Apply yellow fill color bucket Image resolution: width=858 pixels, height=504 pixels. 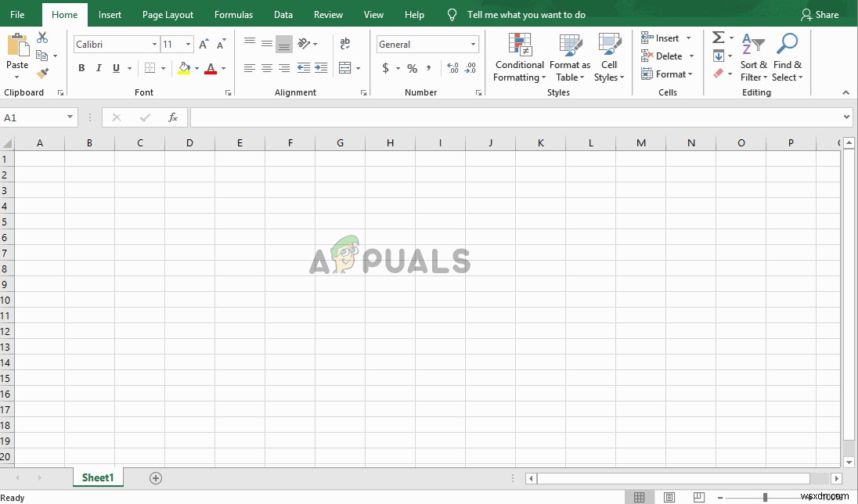185,68
